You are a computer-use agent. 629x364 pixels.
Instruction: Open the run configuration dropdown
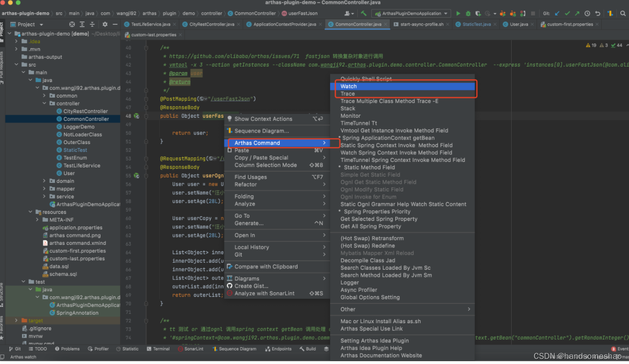pyautogui.click(x=411, y=14)
